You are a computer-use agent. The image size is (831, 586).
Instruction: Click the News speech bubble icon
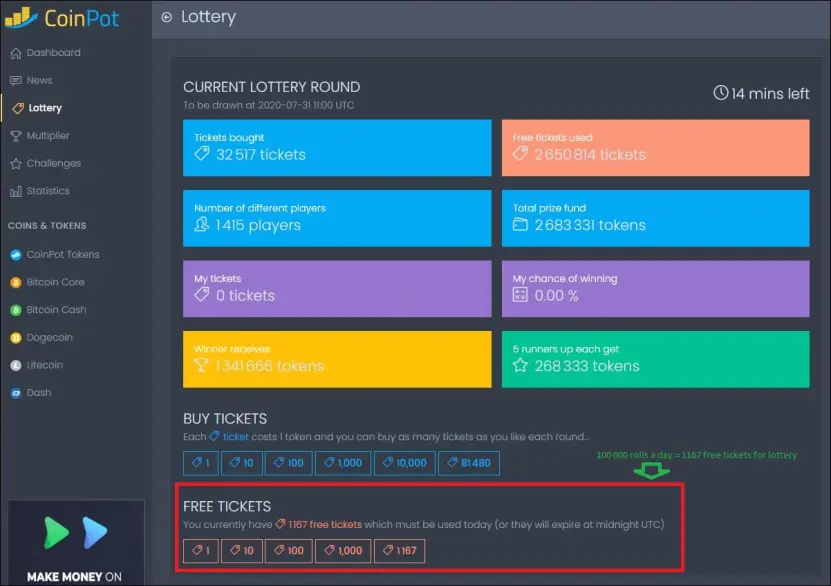16,81
